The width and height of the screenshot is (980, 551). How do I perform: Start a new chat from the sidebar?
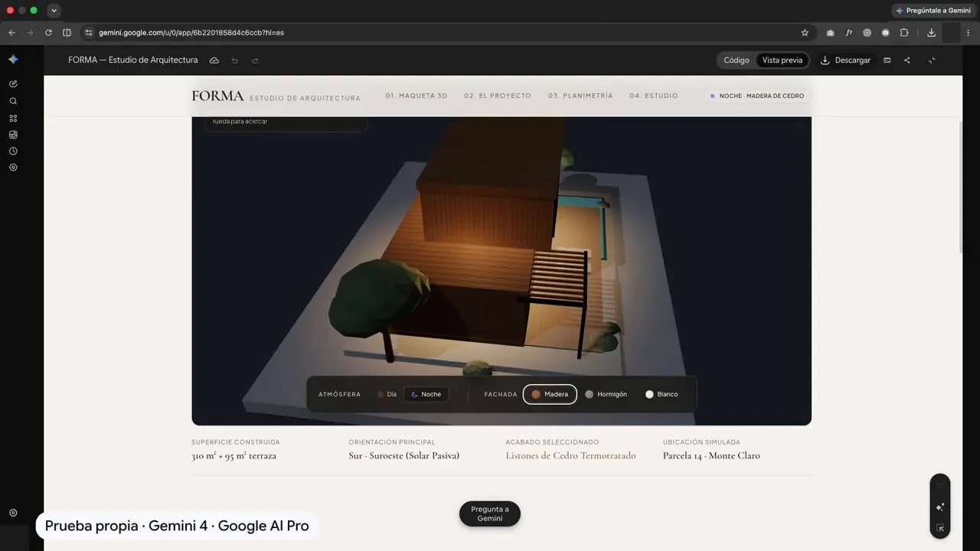click(x=13, y=83)
